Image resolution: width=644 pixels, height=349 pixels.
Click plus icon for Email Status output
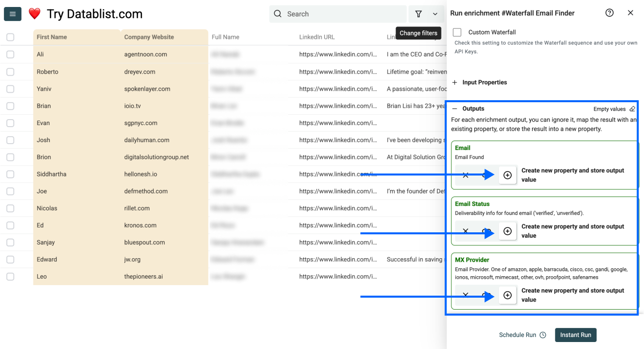pyautogui.click(x=507, y=231)
